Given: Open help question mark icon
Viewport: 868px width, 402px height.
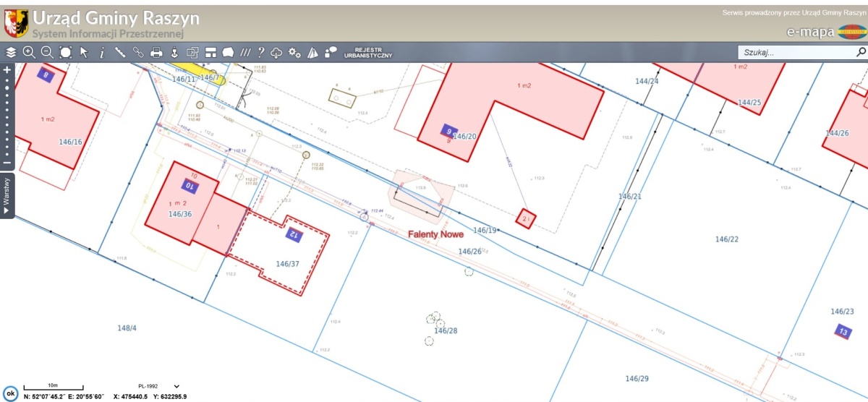Looking at the screenshot, I should click(x=261, y=52).
